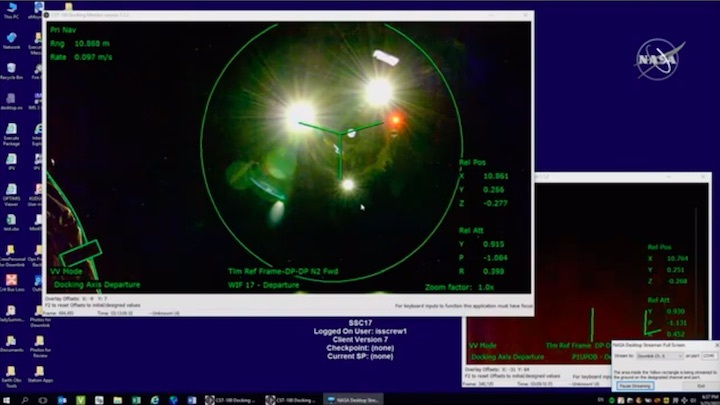Click the Rate 0.097 m/s readout

pos(81,57)
